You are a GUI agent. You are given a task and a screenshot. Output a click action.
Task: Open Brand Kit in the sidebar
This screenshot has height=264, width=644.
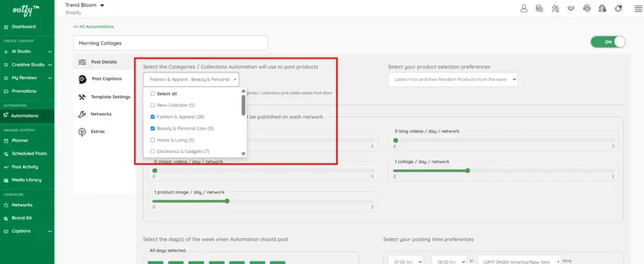[22, 218]
